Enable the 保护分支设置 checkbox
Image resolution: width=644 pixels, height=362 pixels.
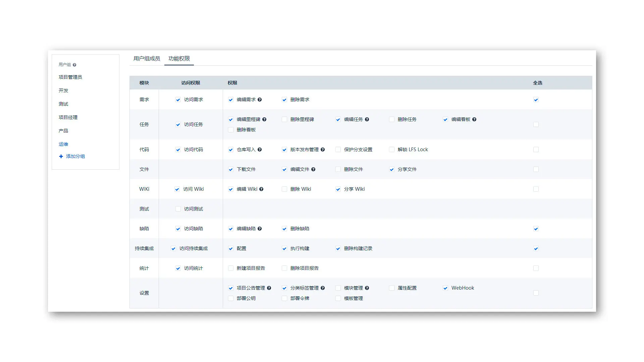(x=338, y=149)
